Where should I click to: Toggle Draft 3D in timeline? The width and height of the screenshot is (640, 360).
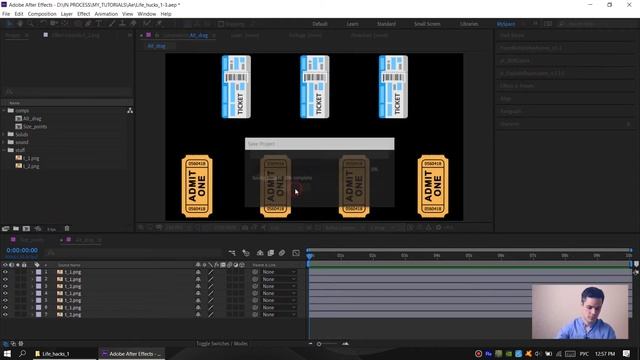(x=246, y=253)
